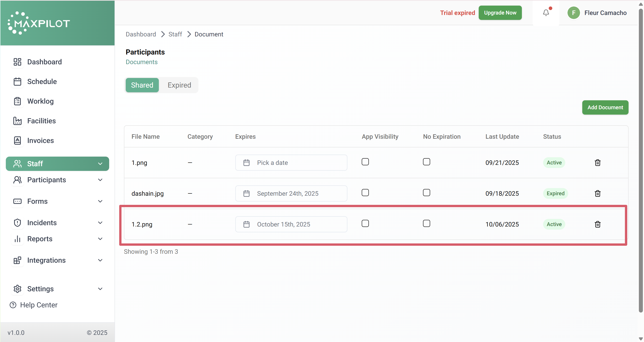Switch to the Expired tab
Viewport: 644px width, 342px height.
(179, 85)
